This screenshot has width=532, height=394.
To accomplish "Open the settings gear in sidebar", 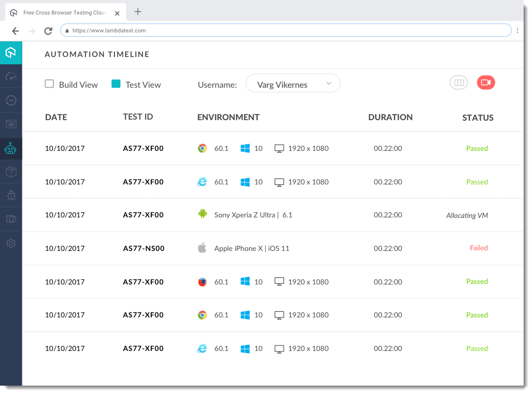I will 11,244.
